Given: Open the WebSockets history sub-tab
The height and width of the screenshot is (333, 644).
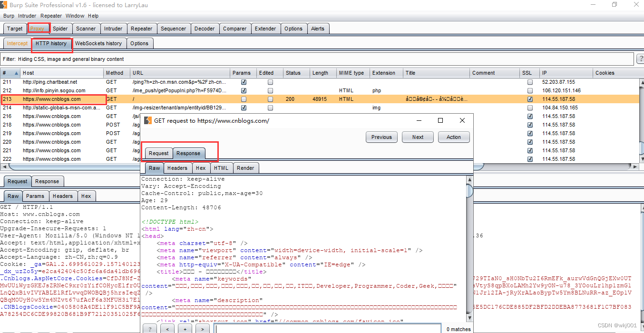Looking at the screenshot, I should tap(98, 43).
